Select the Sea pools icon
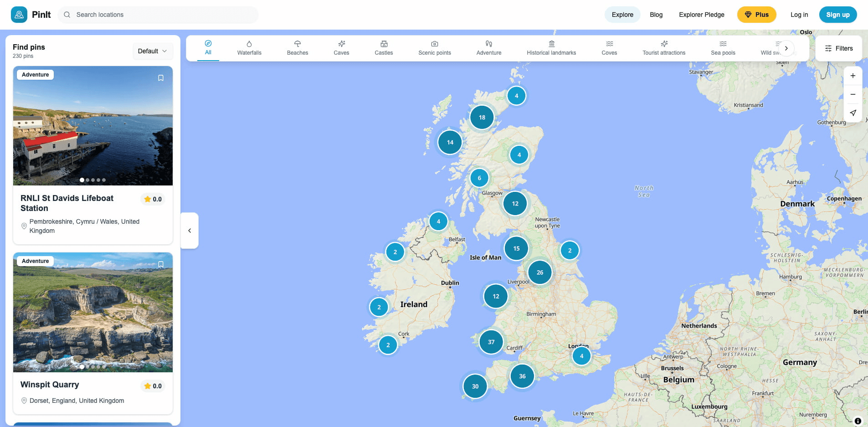 [x=723, y=44]
